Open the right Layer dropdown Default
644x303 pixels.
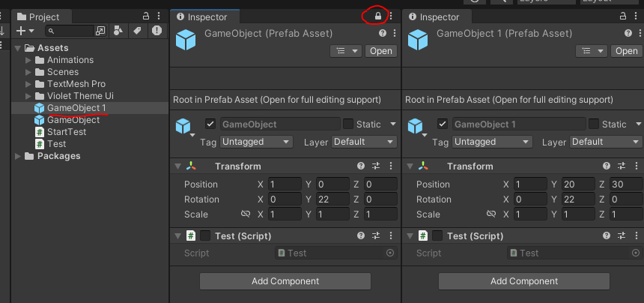click(x=606, y=142)
